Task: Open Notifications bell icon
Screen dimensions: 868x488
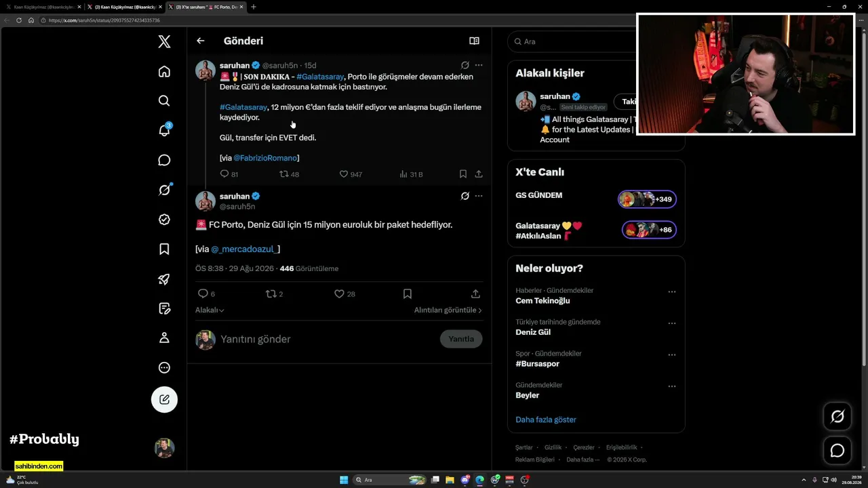Action: tap(164, 130)
